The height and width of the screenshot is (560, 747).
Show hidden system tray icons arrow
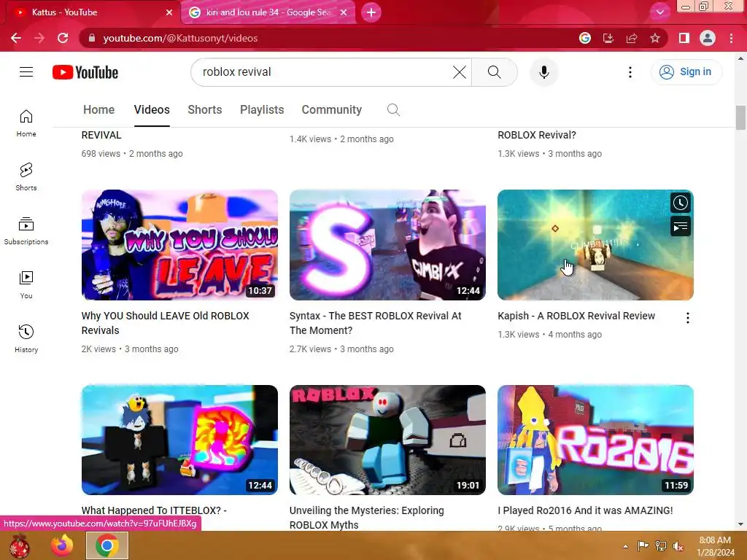(625, 546)
